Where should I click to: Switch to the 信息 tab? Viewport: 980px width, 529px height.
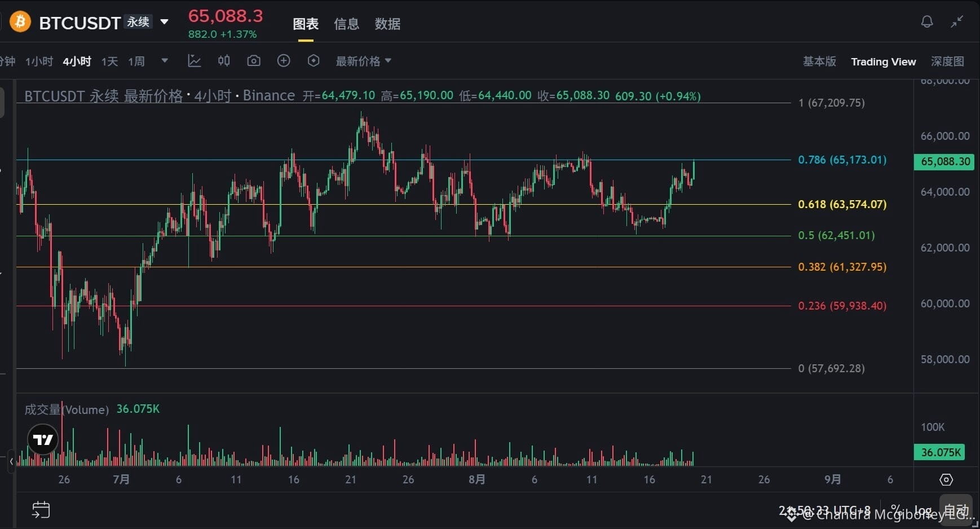[346, 24]
